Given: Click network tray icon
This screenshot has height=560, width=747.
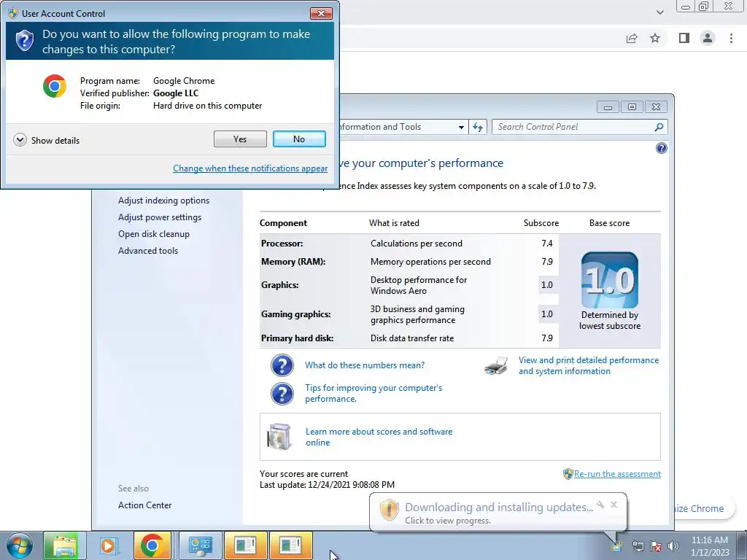Looking at the screenshot, I should tap(638, 547).
